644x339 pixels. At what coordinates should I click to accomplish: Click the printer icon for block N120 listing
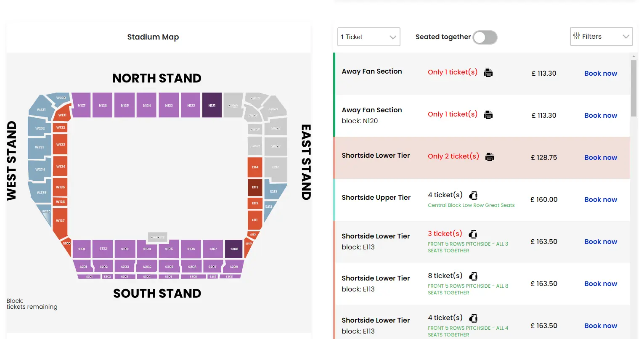tap(488, 114)
